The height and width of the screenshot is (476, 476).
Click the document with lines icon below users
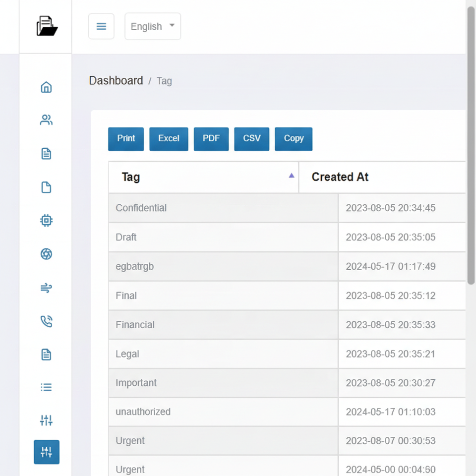pyautogui.click(x=46, y=154)
